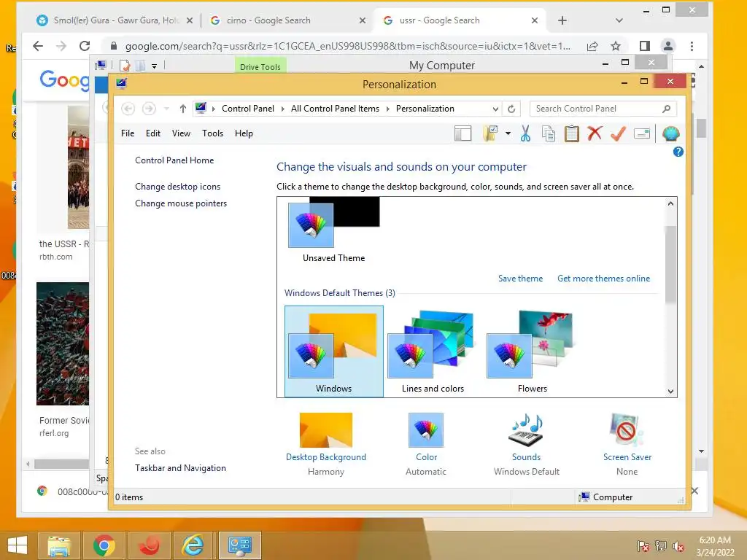Viewport: 747px width, 560px height.
Task: Click the Copy icon in Personalization toolbar
Action: [549, 134]
